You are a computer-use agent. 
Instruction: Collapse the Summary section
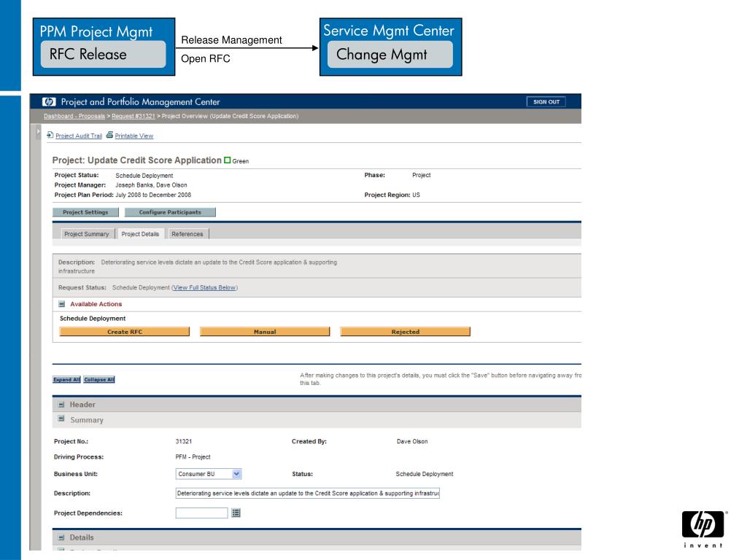[61, 419]
